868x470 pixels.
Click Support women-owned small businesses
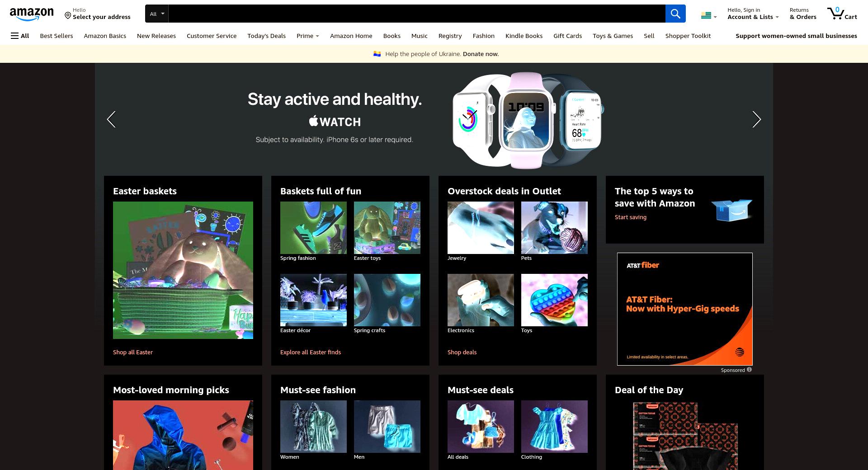pyautogui.click(x=796, y=36)
